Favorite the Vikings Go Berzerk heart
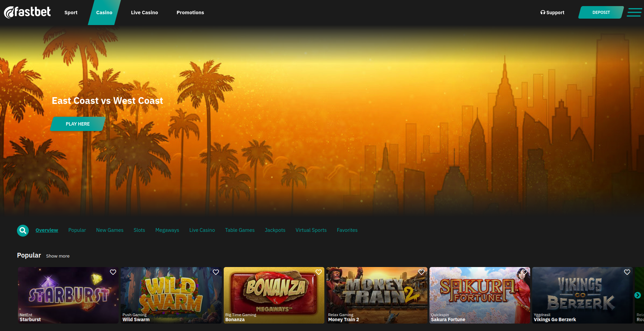Image resolution: width=644 pixels, height=331 pixels. pyautogui.click(x=627, y=272)
